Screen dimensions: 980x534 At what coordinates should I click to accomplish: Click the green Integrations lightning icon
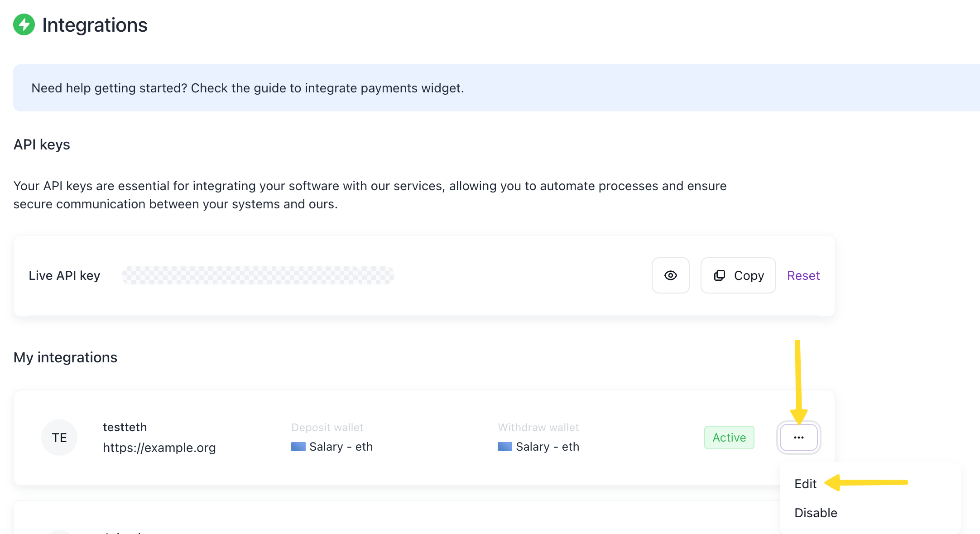(x=24, y=24)
